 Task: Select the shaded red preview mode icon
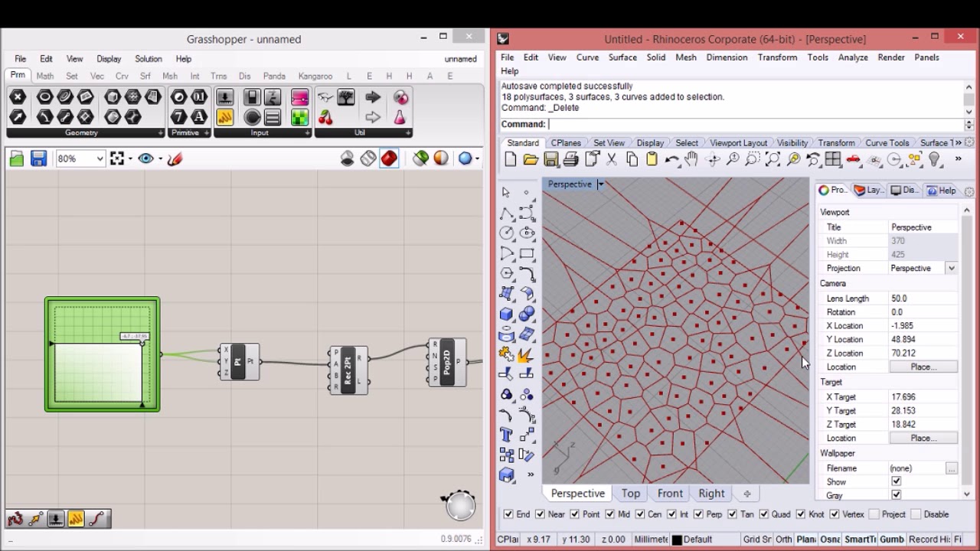tap(389, 158)
